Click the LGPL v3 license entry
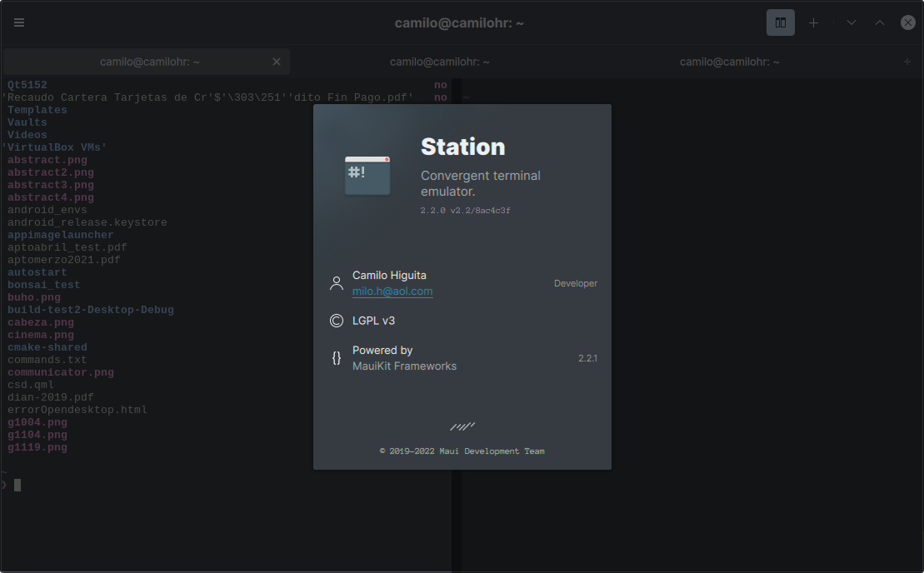This screenshot has width=924, height=573. pos(373,321)
